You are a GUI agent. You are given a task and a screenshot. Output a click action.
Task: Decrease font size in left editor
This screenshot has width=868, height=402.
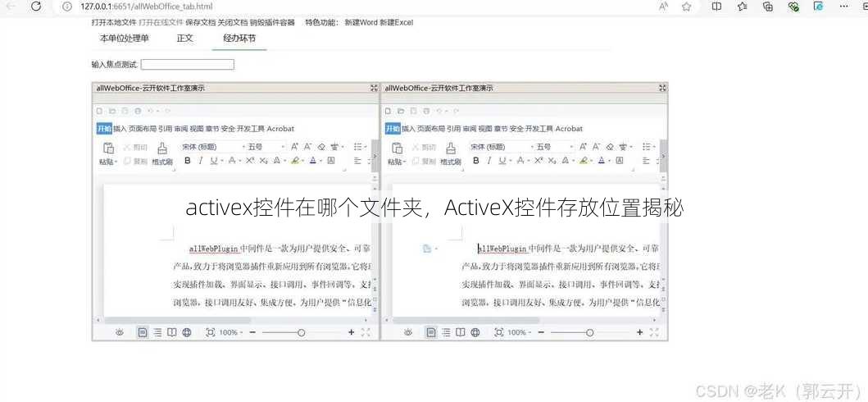pos(308,147)
